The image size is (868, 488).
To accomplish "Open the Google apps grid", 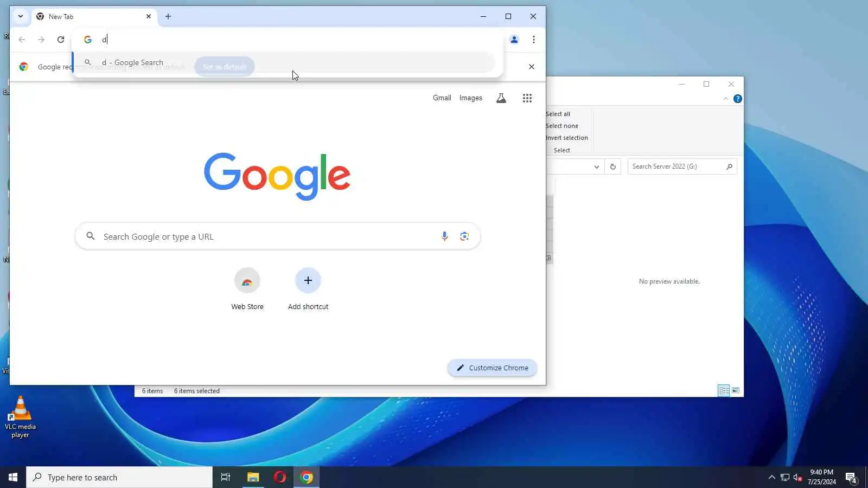I will tap(527, 98).
